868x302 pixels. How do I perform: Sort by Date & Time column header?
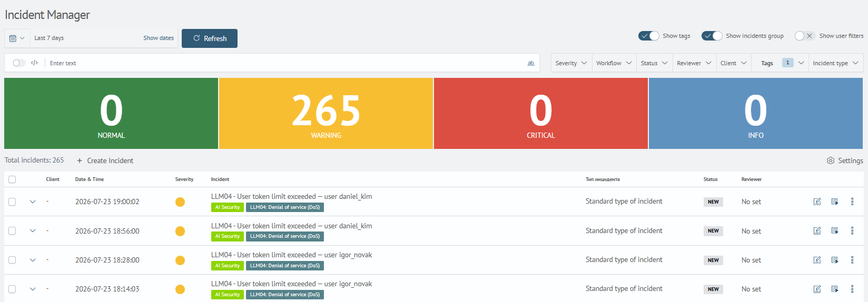pyautogui.click(x=90, y=179)
